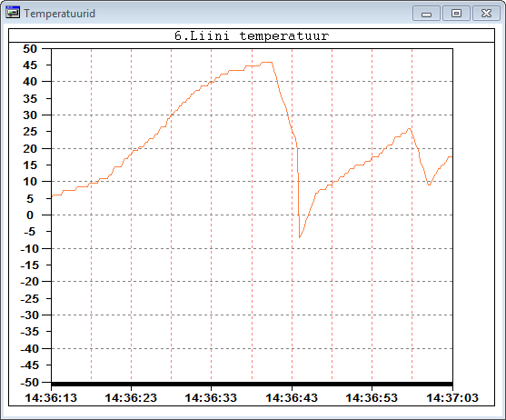The height and width of the screenshot is (420, 506).
Task: Click the 14:36:53 time axis label
Action: pyautogui.click(x=372, y=397)
